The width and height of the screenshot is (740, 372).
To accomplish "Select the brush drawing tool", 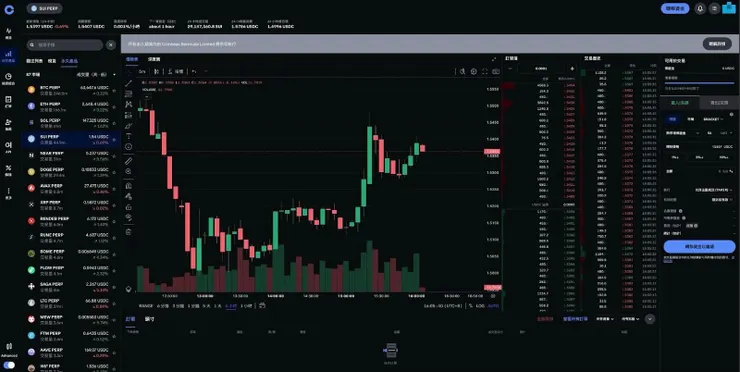I will [128, 126].
